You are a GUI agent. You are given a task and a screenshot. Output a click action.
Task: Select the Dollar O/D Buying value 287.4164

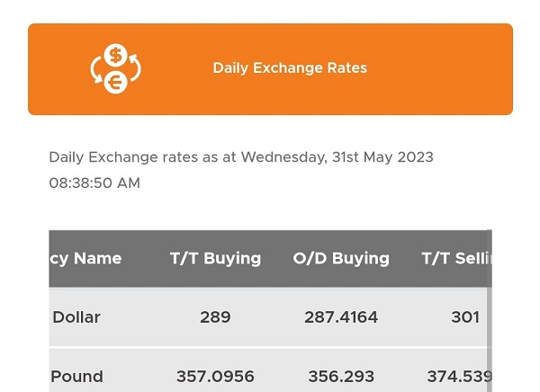tap(341, 317)
